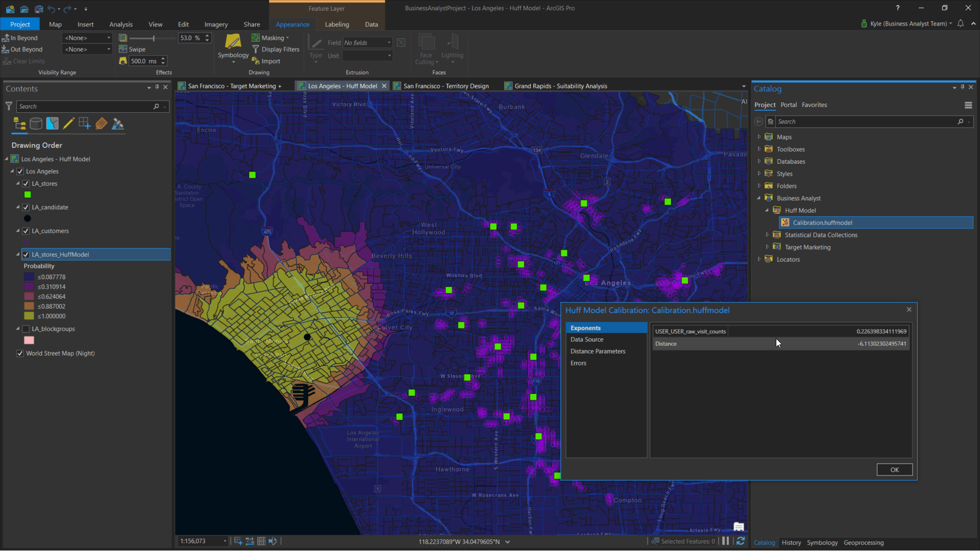Select Distance Parameters in calibration dialog

[x=598, y=352]
